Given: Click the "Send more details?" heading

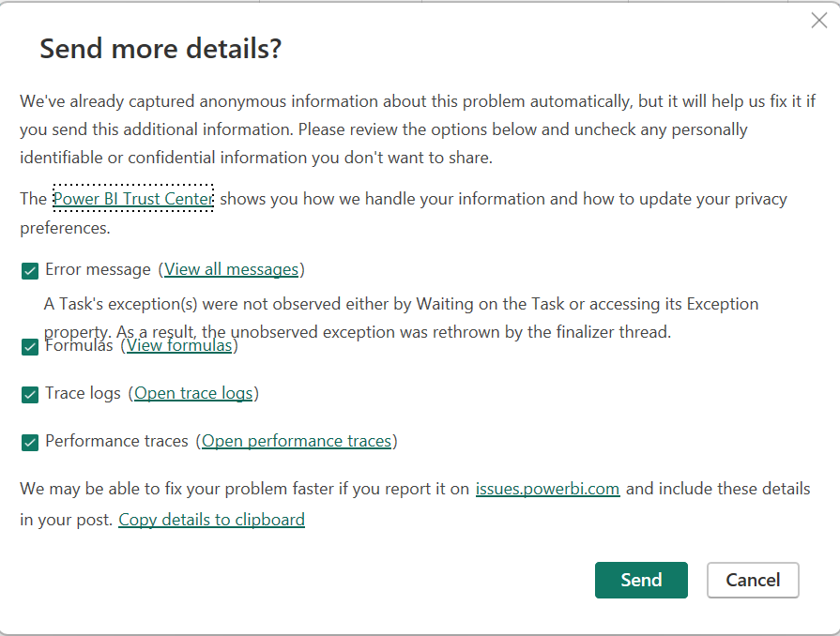Looking at the screenshot, I should tap(160, 49).
